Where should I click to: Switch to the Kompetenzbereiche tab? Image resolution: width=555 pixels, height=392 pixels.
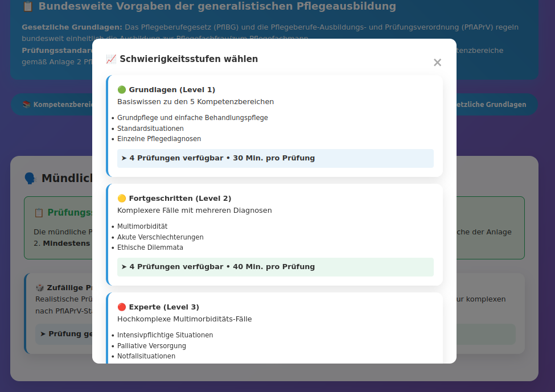(x=57, y=105)
